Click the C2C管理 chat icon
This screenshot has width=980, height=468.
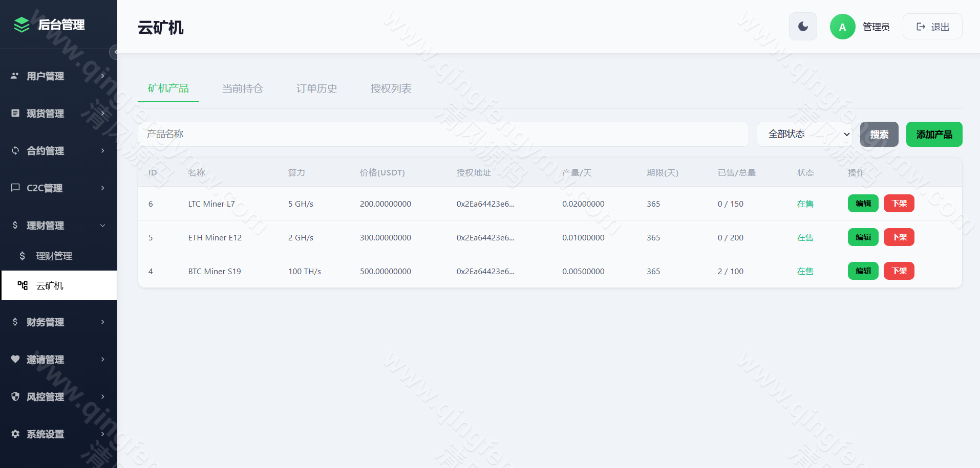point(15,188)
